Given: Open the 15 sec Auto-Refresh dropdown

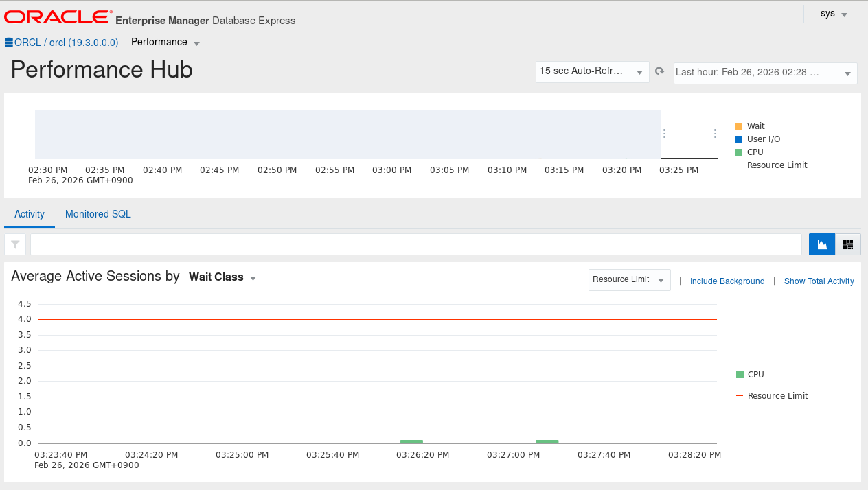Looking at the screenshot, I should [593, 71].
